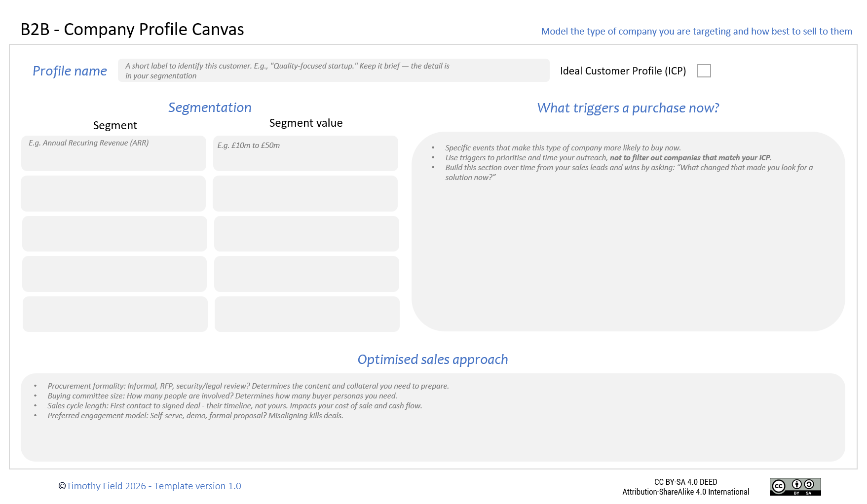Click the "Sales cycle length" bullet line

[x=235, y=406]
